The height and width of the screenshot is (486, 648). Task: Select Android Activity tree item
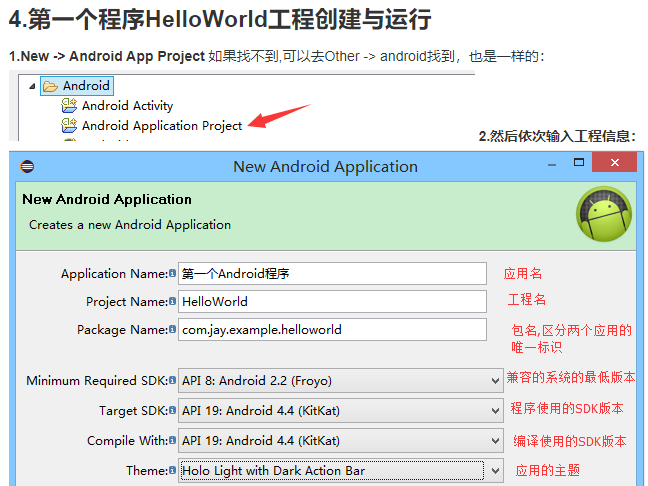pos(127,106)
